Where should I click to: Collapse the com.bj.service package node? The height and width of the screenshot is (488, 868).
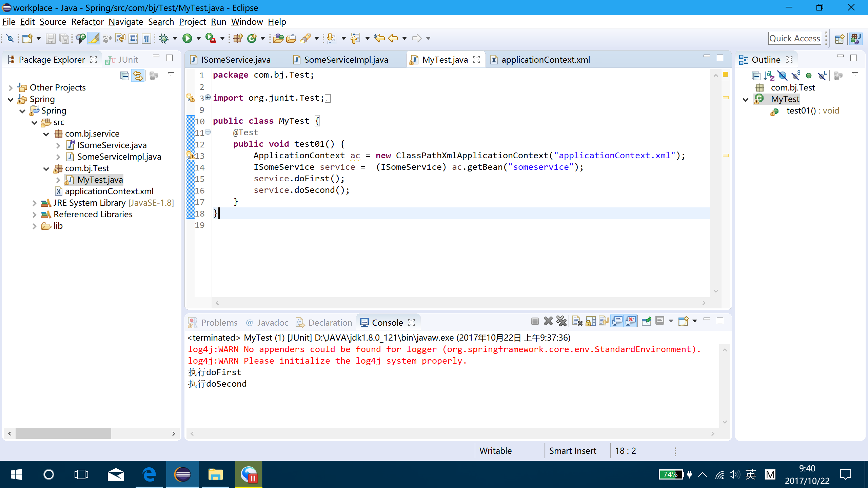46,134
